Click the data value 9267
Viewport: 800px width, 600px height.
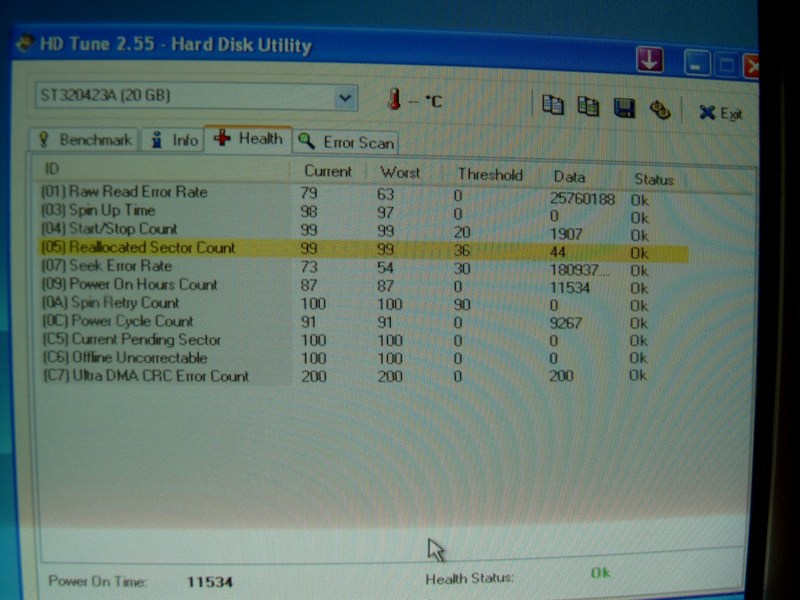(x=566, y=323)
